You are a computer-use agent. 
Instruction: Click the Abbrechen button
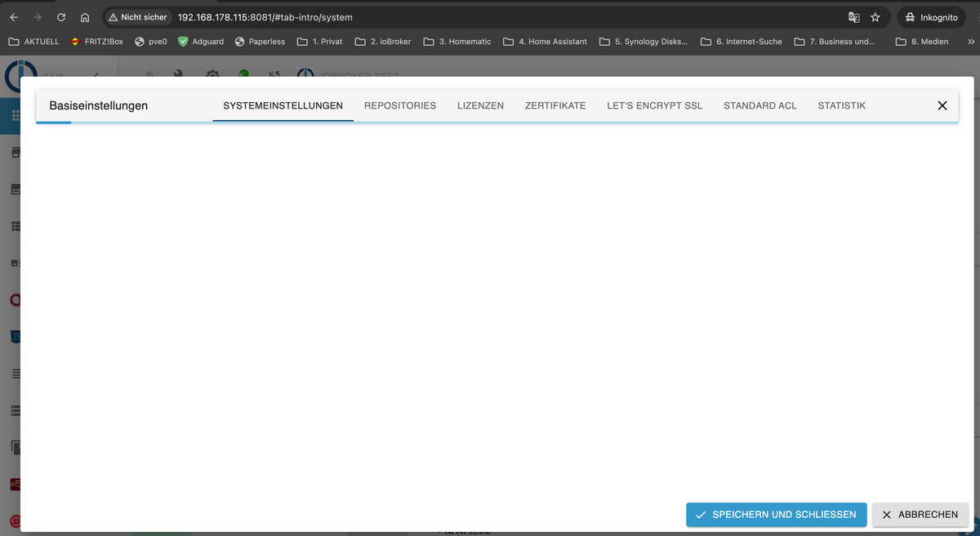coord(920,515)
